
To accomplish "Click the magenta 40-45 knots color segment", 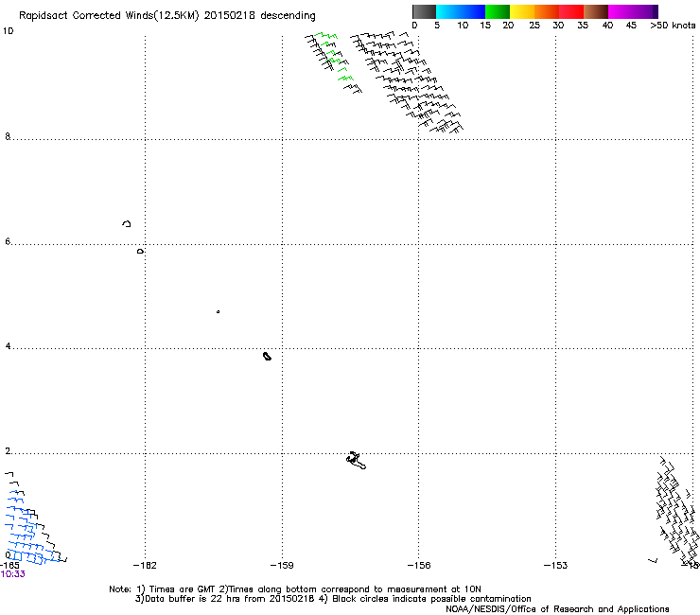I will [621, 11].
